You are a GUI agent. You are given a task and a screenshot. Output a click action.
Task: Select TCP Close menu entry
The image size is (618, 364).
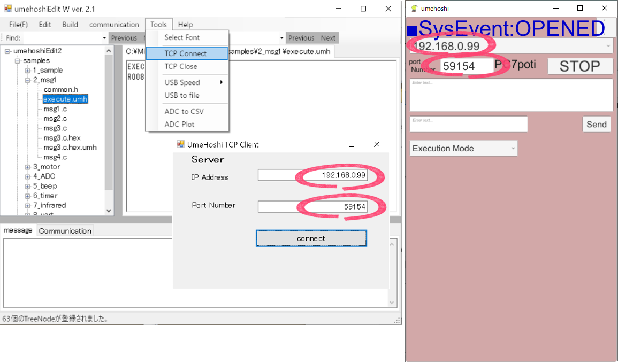(x=180, y=66)
